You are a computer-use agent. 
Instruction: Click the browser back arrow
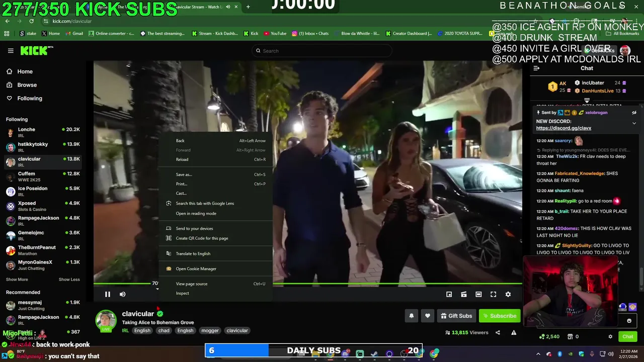(x=7, y=21)
